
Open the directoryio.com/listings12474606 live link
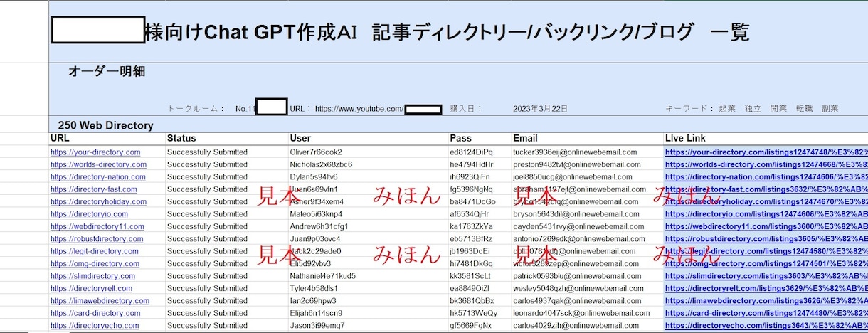766,214
